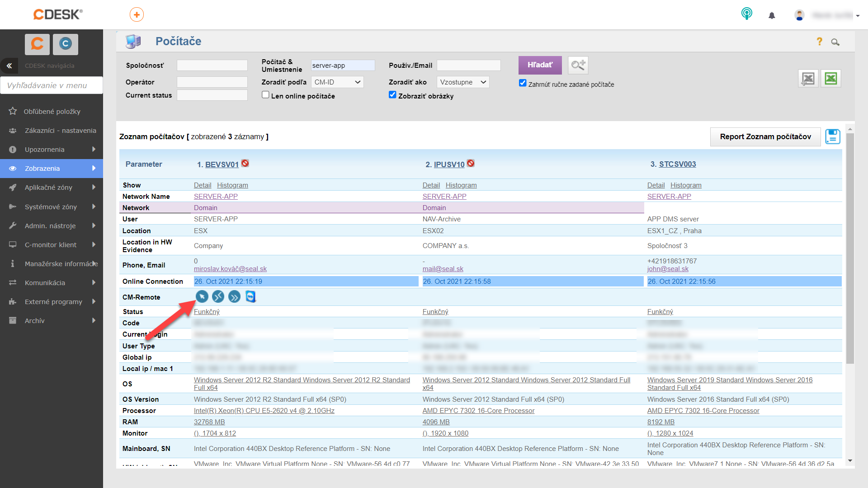Click the CDESK logo
The height and width of the screenshot is (488, 868).
58,14
